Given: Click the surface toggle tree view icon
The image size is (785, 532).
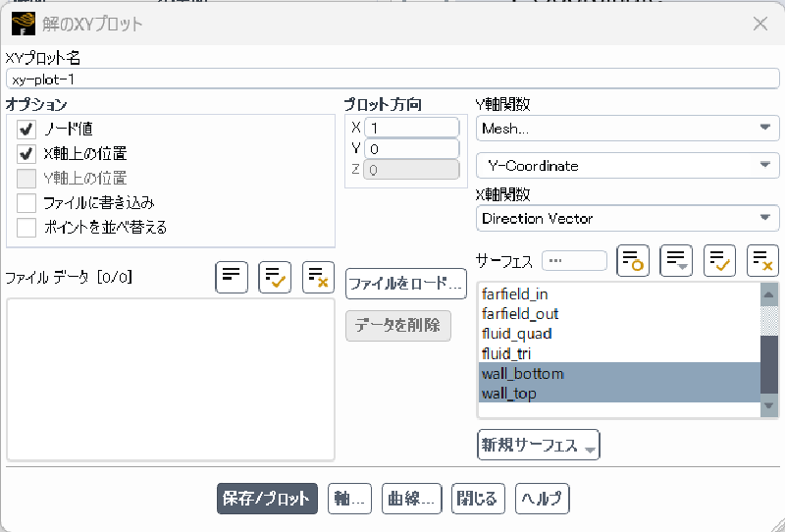Looking at the screenshot, I should [676, 261].
